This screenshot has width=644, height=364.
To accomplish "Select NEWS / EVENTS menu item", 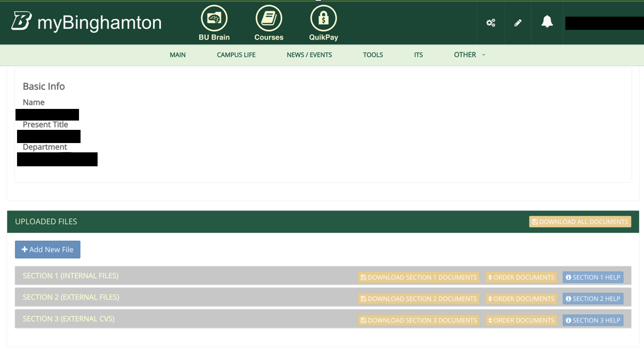I will tap(309, 55).
